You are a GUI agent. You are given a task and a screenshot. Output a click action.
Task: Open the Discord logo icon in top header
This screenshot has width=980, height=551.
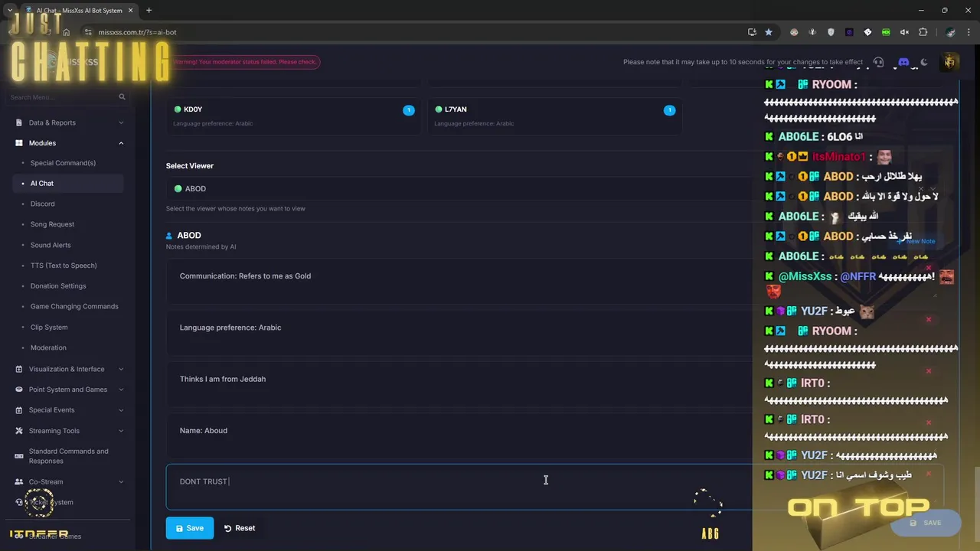pos(903,62)
